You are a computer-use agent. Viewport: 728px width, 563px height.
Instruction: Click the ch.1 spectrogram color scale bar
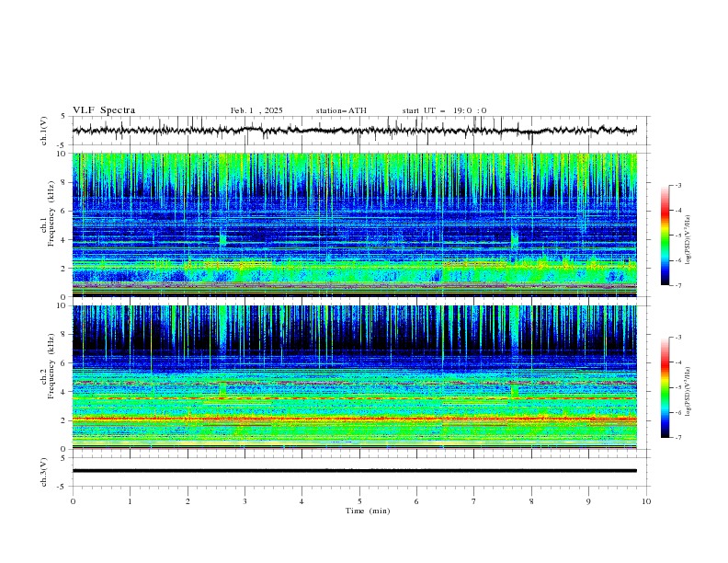tap(665, 236)
